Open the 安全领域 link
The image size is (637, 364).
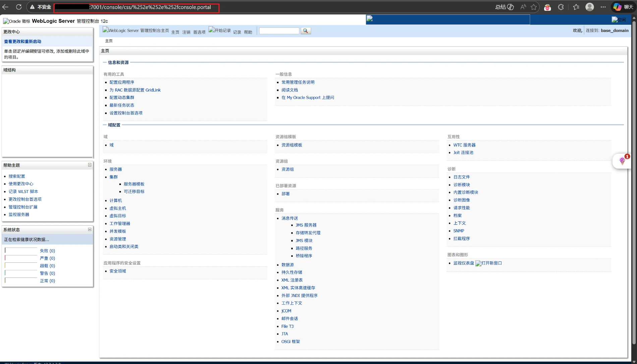[x=118, y=271]
